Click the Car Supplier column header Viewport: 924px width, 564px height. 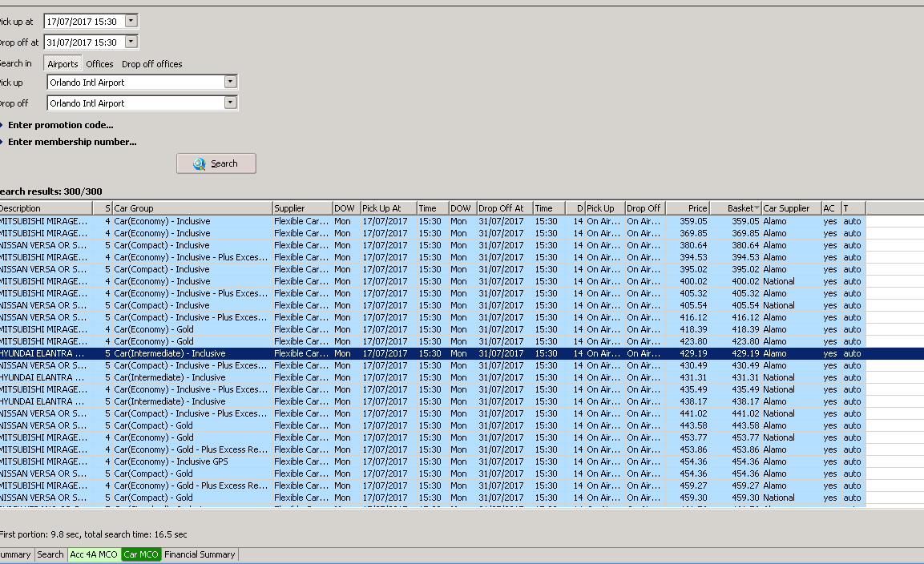point(789,208)
